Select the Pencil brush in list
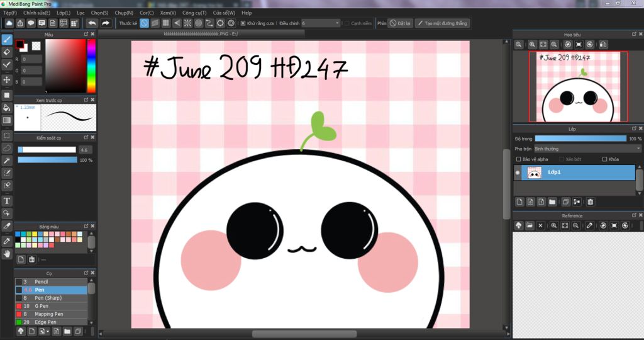The height and width of the screenshot is (340, 644). tap(51, 281)
